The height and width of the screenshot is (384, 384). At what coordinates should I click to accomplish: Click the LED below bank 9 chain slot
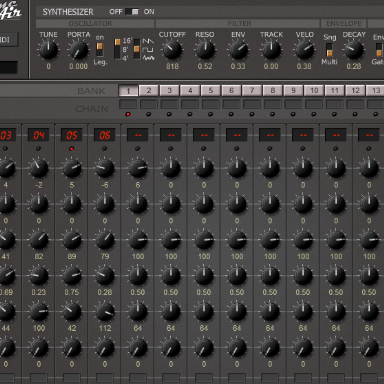(293, 114)
